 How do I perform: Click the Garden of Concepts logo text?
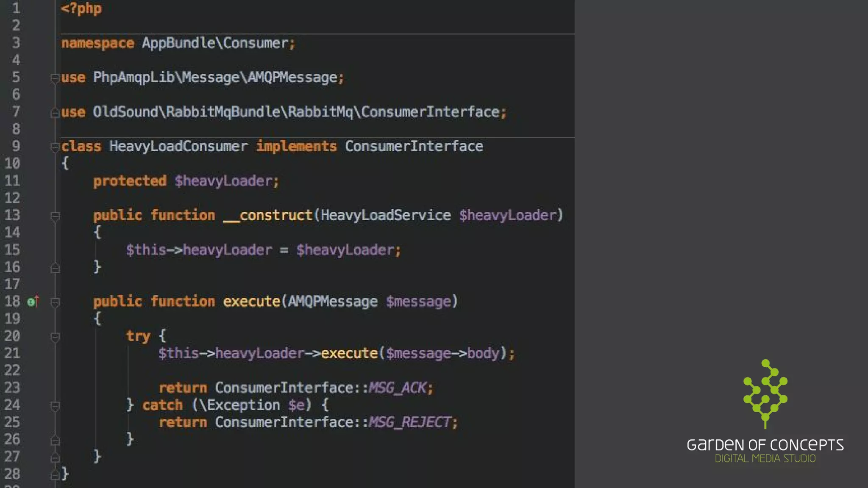765,445
